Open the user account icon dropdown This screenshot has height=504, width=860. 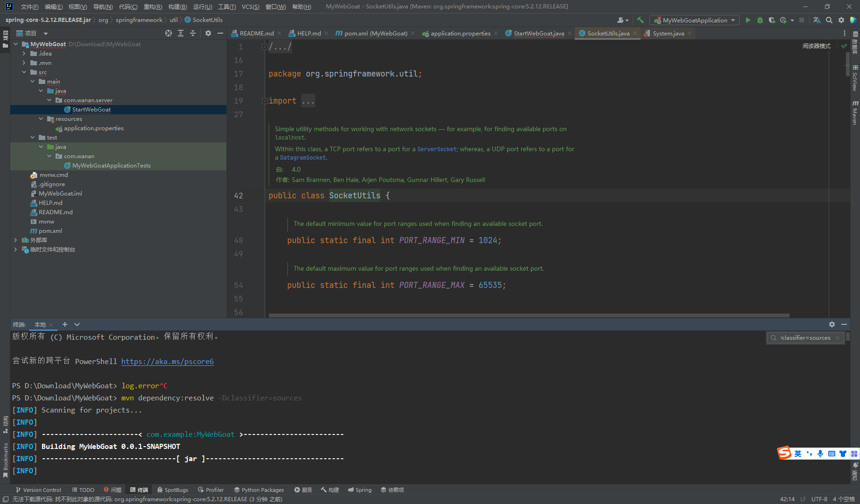(623, 20)
